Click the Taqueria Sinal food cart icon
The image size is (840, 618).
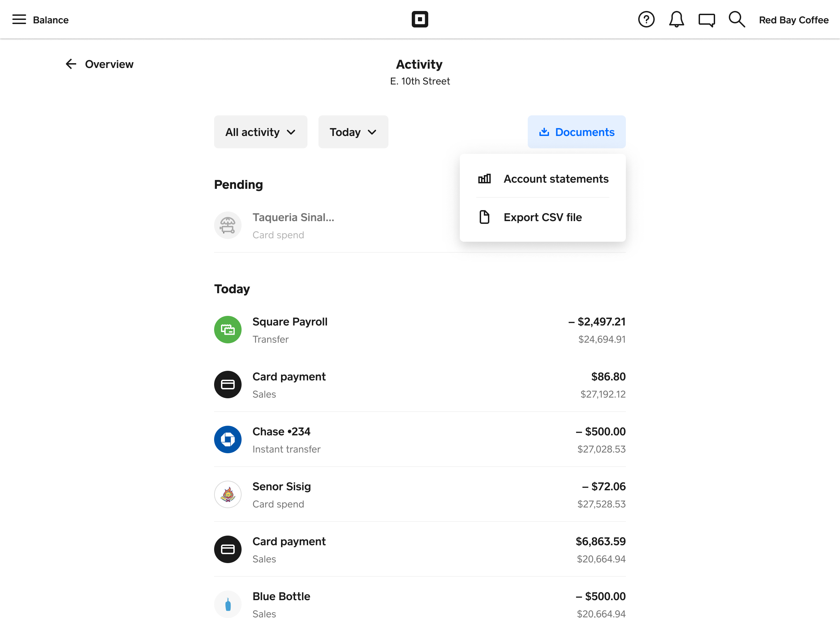pyautogui.click(x=227, y=225)
